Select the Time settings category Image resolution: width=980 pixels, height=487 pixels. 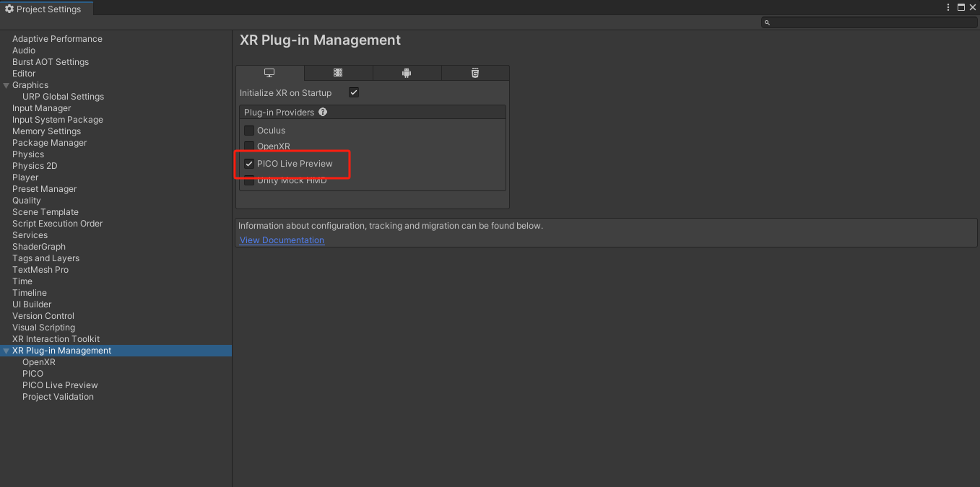pyautogui.click(x=22, y=281)
